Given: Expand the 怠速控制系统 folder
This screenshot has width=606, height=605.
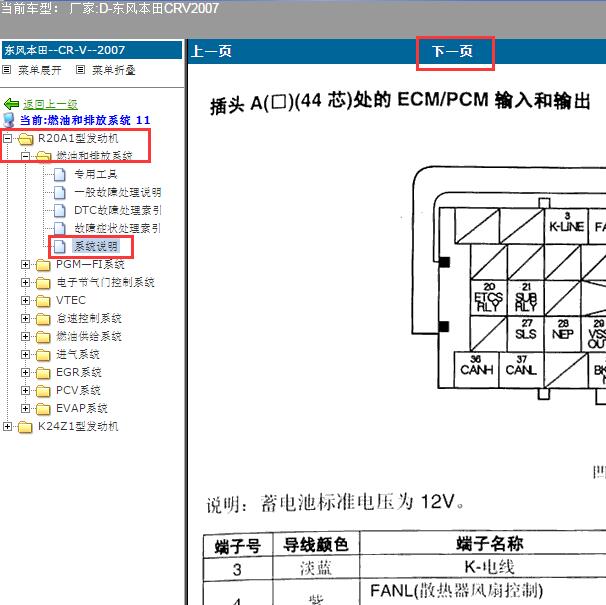Looking at the screenshot, I should (26, 318).
